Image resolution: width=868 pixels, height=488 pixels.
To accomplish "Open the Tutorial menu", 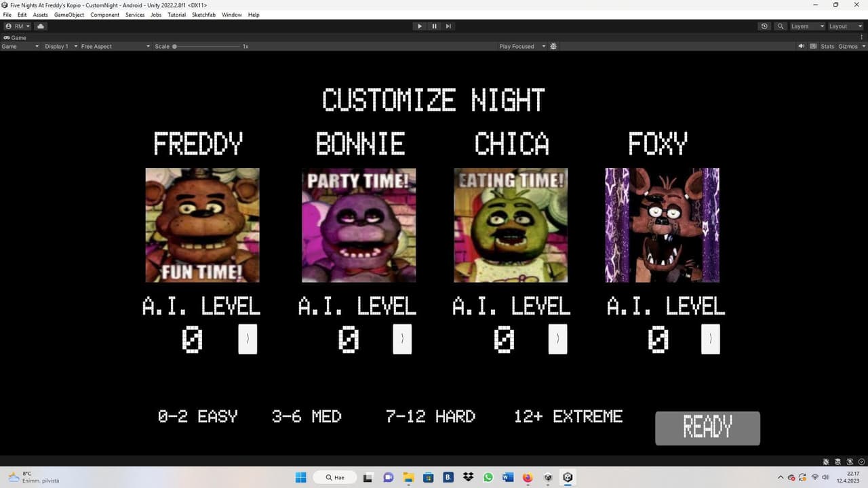I will (x=177, y=15).
